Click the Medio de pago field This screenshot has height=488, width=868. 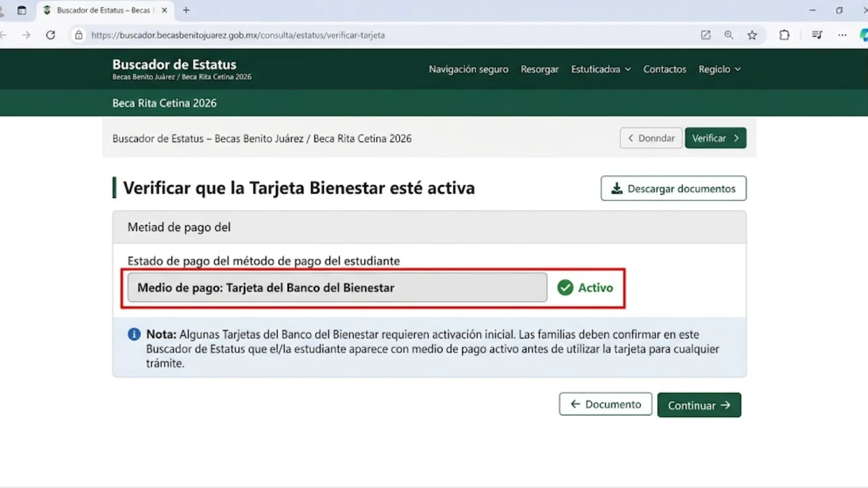(x=337, y=287)
